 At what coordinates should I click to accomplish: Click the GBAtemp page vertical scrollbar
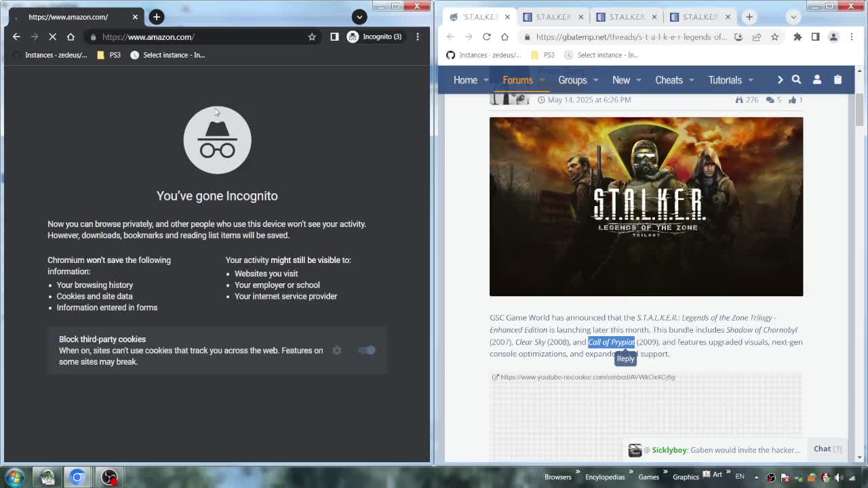pyautogui.click(x=859, y=110)
